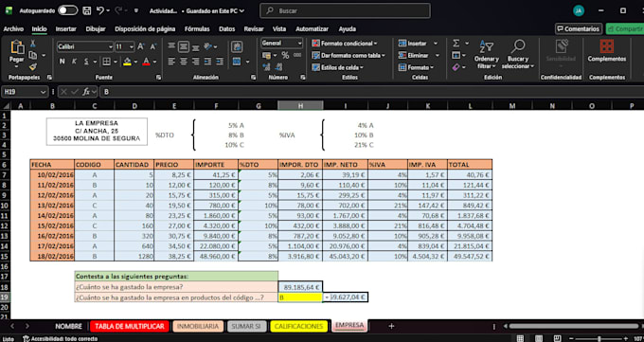Toggle underline S formatting
The width and height of the screenshot is (644, 342).
[86, 62]
